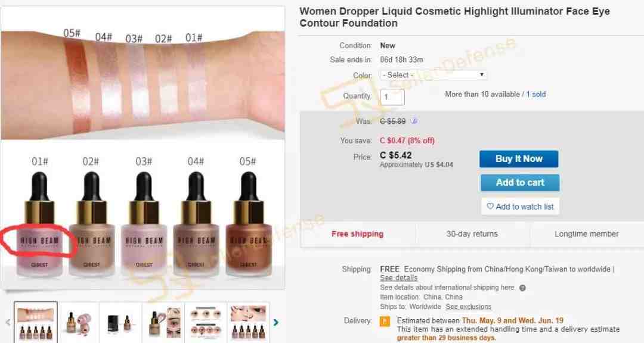Viewport: 644px width, 343px height.
Task: Select the sixth thumbnail with model face
Action: (248, 323)
